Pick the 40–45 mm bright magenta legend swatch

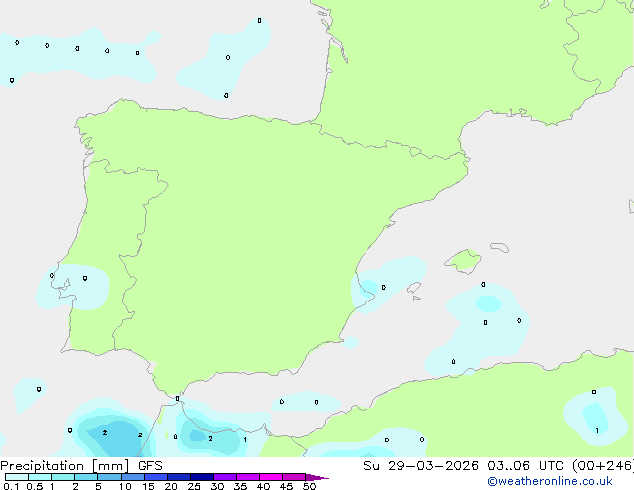click(x=271, y=477)
